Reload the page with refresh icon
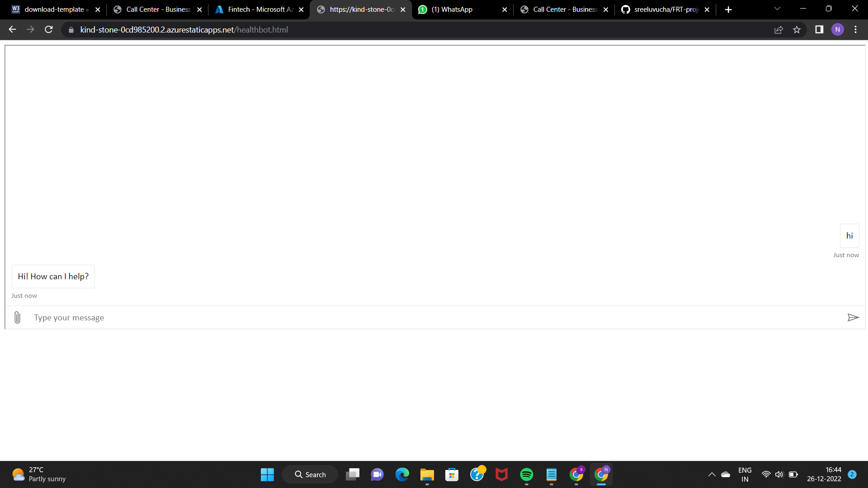 (49, 30)
